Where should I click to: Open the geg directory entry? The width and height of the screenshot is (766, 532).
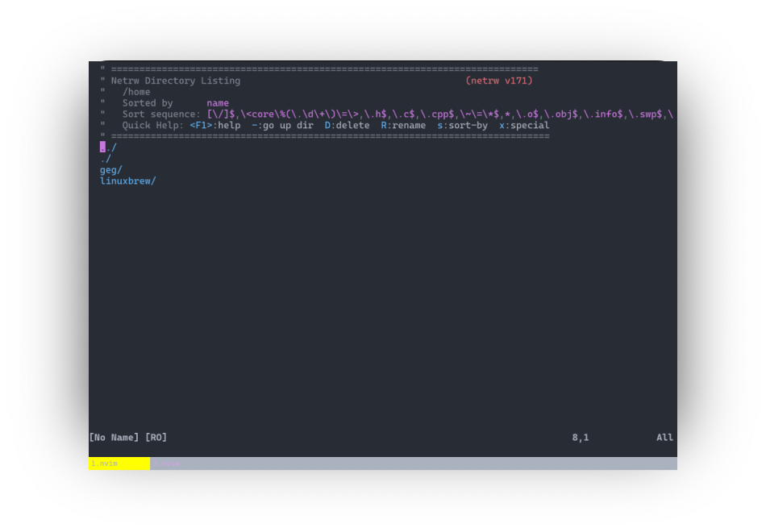click(x=109, y=169)
